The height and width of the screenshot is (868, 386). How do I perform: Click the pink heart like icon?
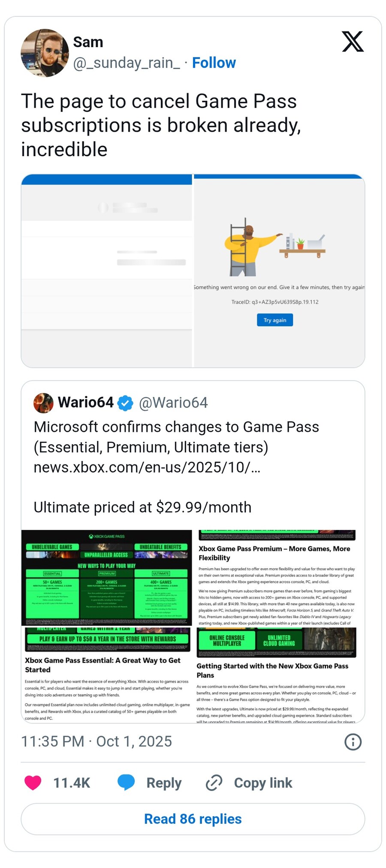click(33, 783)
